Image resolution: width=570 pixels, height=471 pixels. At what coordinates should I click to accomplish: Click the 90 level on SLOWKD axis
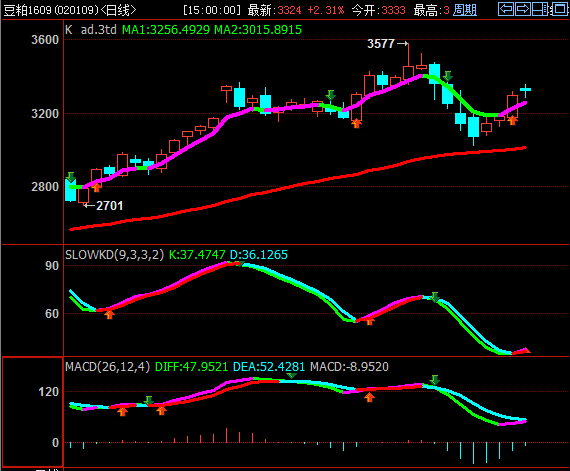tap(52, 266)
